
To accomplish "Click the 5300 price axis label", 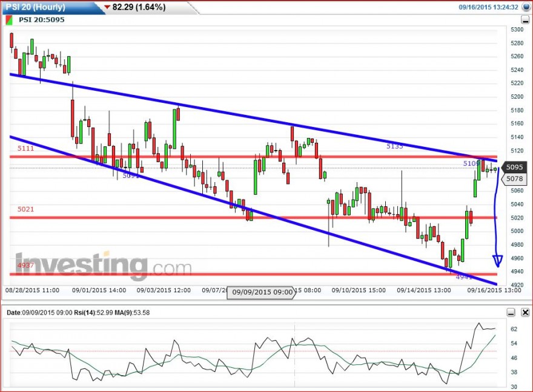I will (x=517, y=30).
